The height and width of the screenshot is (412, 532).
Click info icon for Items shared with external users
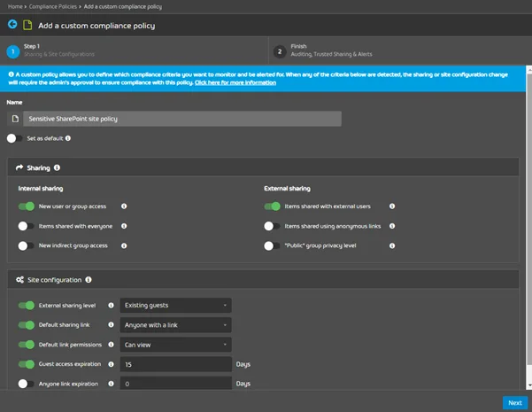392,206
